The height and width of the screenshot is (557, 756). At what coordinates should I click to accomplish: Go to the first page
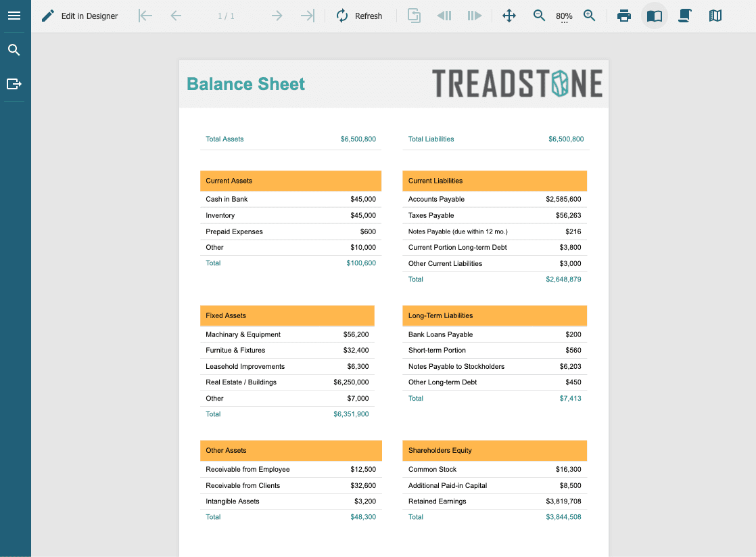(x=145, y=16)
